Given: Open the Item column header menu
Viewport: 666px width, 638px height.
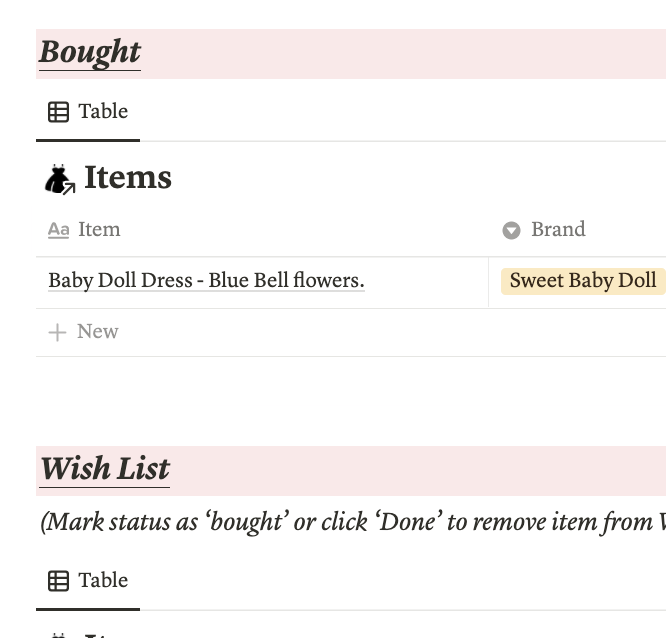Looking at the screenshot, I should [99, 230].
